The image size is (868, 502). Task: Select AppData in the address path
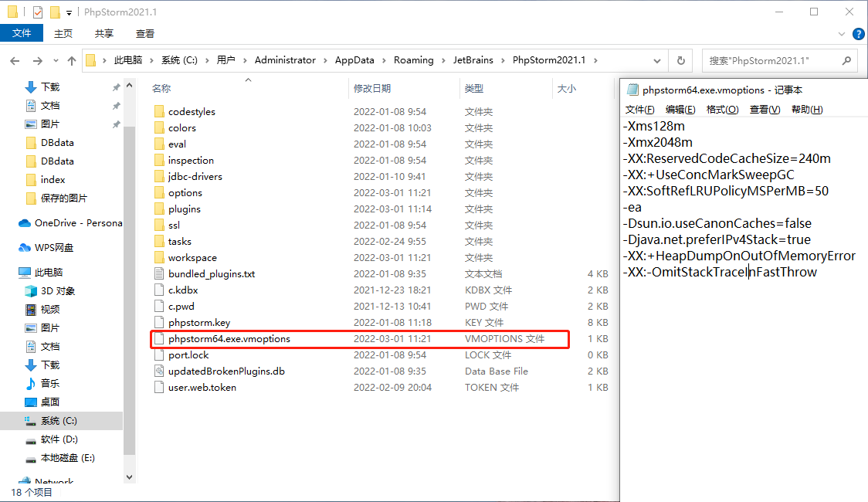(354, 60)
